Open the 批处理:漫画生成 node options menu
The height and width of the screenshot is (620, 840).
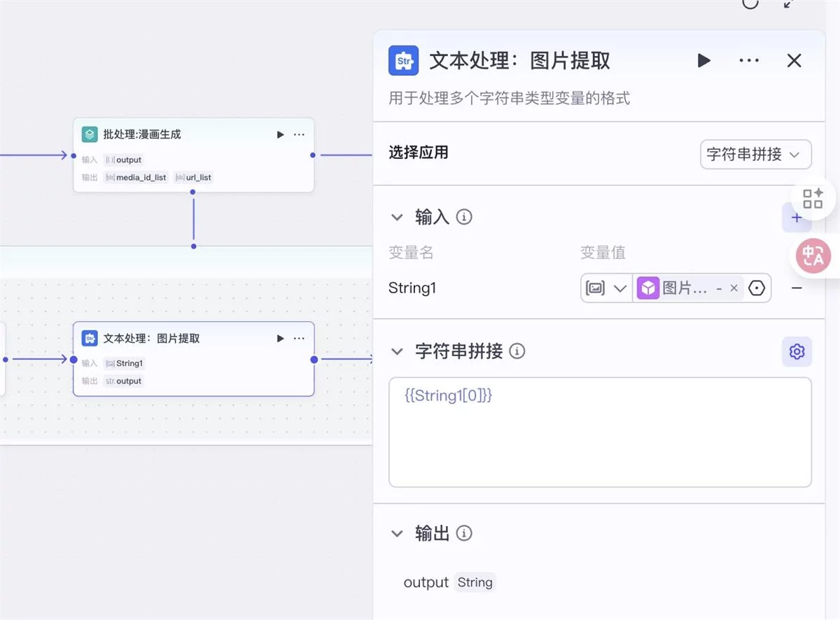299,134
